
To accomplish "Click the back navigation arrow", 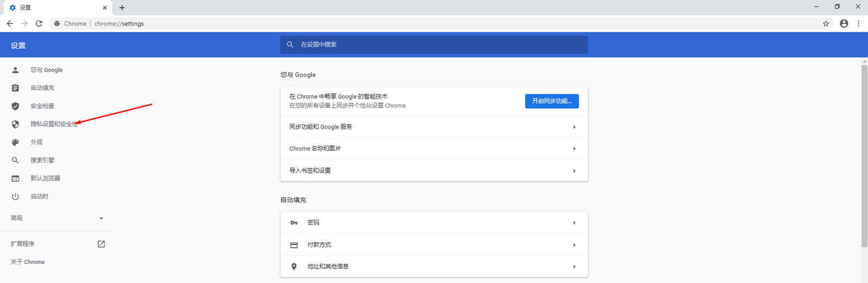I will (10, 23).
